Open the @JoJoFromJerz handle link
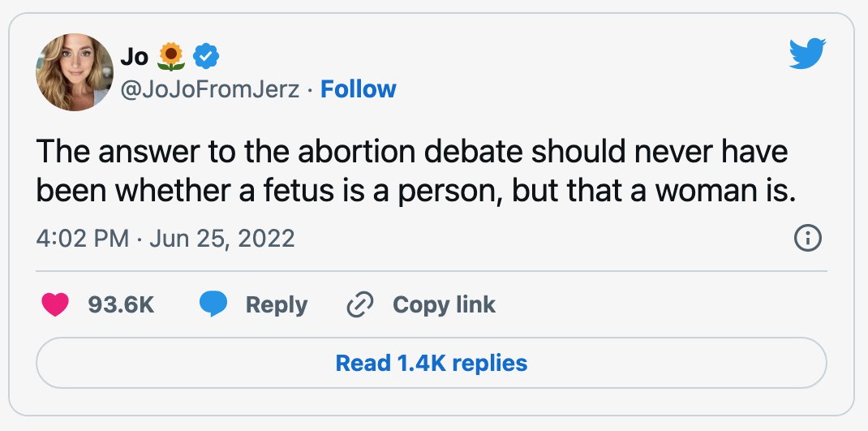This screenshot has height=431, width=868. [x=210, y=89]
